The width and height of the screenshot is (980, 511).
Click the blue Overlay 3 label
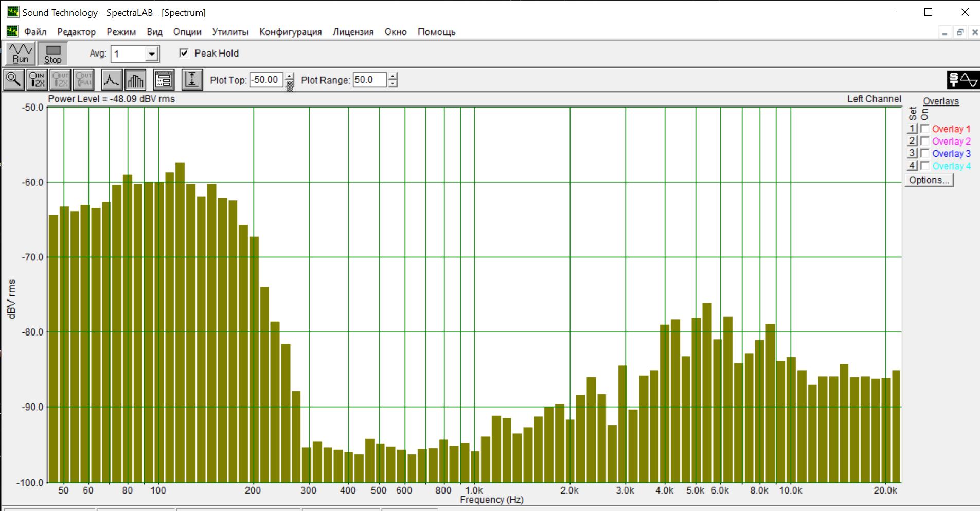951,154
